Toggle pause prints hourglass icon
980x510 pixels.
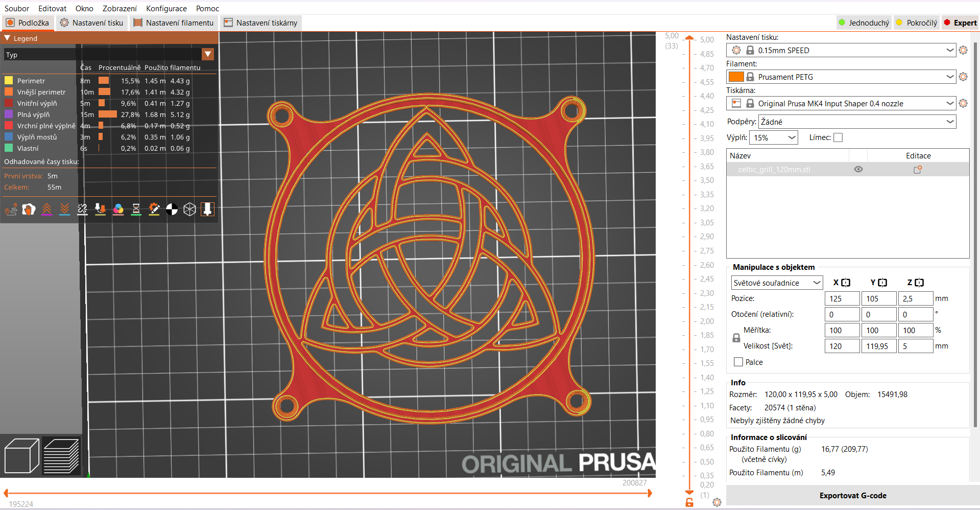(x=136, y=210)
